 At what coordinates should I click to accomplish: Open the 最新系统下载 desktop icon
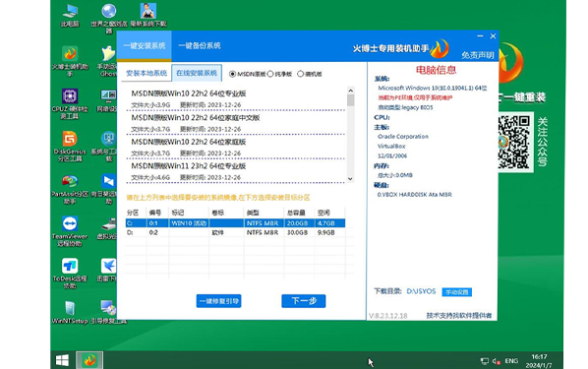point(148,15)
